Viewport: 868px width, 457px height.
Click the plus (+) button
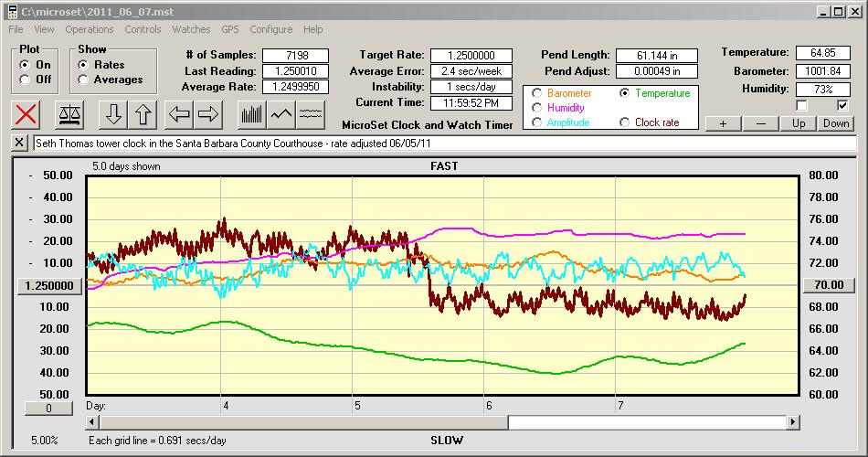coord(723,123)
